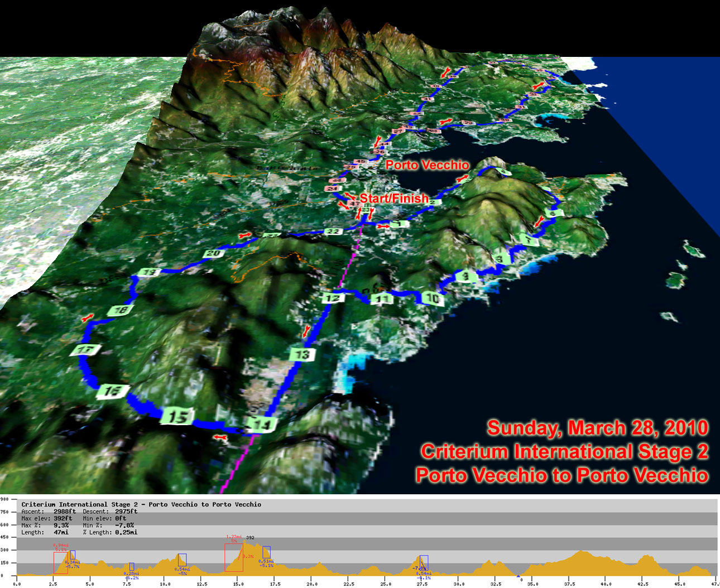Image resolution: width=720 pixels, height=588 pixels.
Task: Click the 22.5 mile tick on the distance axis
Action: 348,584
